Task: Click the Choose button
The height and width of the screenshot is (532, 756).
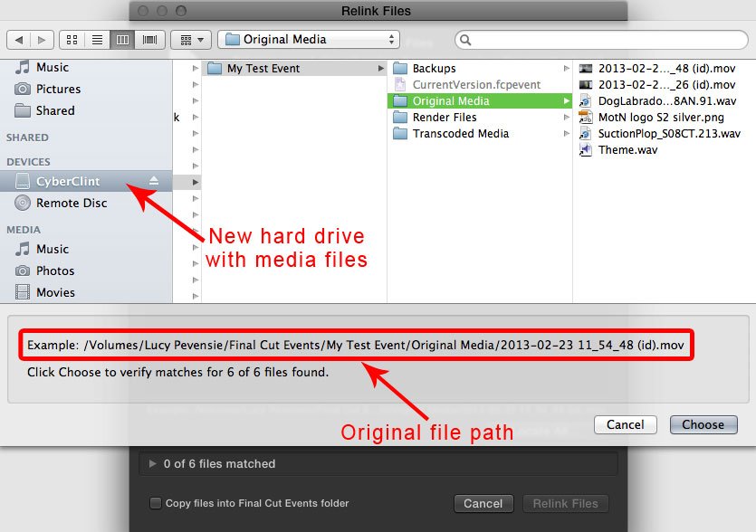Action: pos(703,424)
